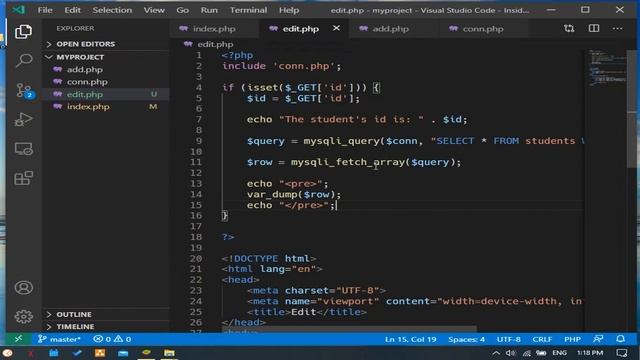Viewport: 640px width, 360px height.
Task: Click the Open Changes compare icon
Action: (569, 28)
